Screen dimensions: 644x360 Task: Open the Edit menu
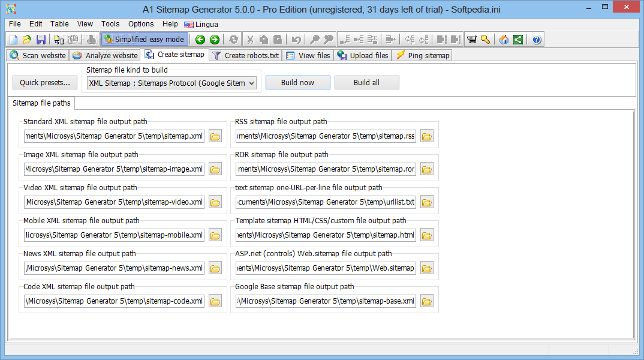tap(36, 24)
